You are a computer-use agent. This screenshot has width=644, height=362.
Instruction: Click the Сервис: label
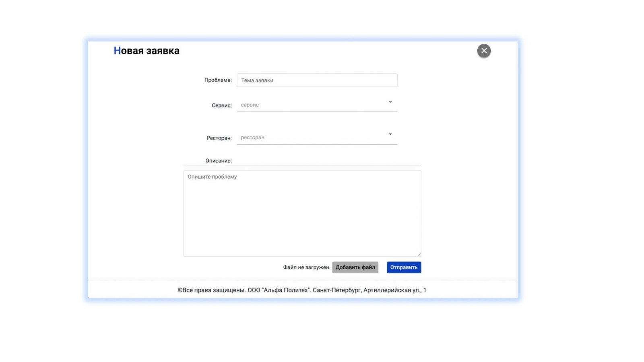(221, 105)
